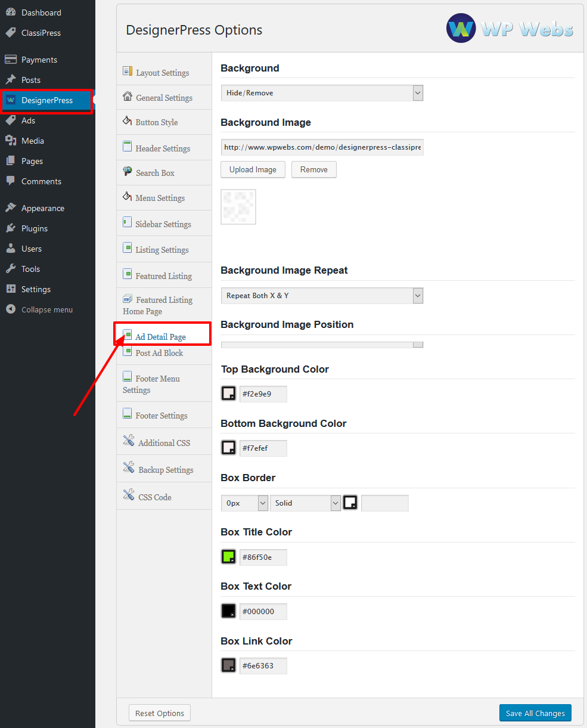Click the Featured Listing Home Page icon
587x728 pixels.
click(128, 299)
